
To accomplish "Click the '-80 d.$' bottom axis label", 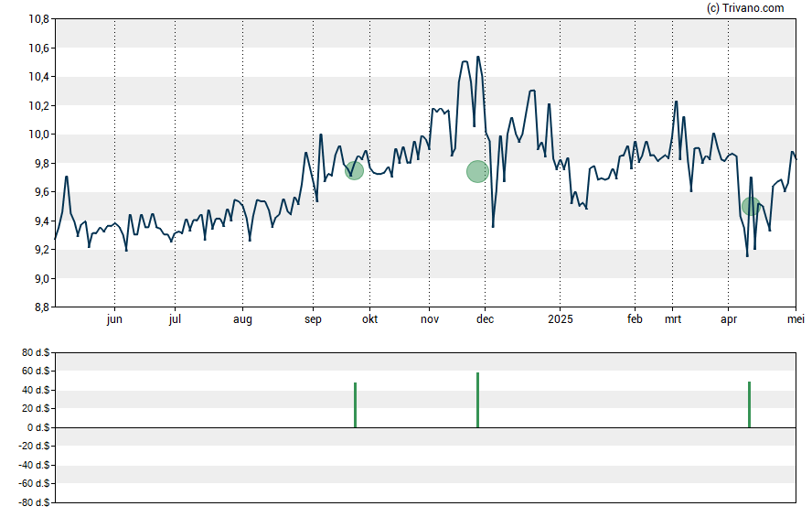I will [34, 502].
